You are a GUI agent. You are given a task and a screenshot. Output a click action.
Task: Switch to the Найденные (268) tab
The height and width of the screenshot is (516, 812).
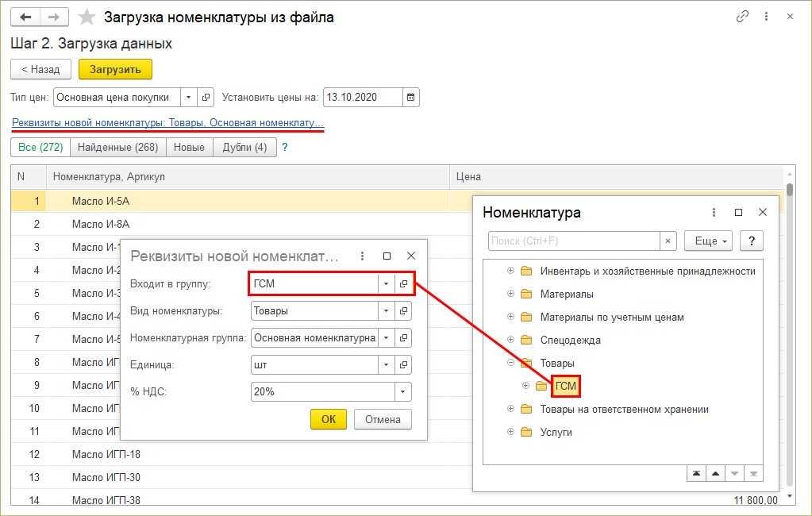pyautogui.click(x=117, y=147)
